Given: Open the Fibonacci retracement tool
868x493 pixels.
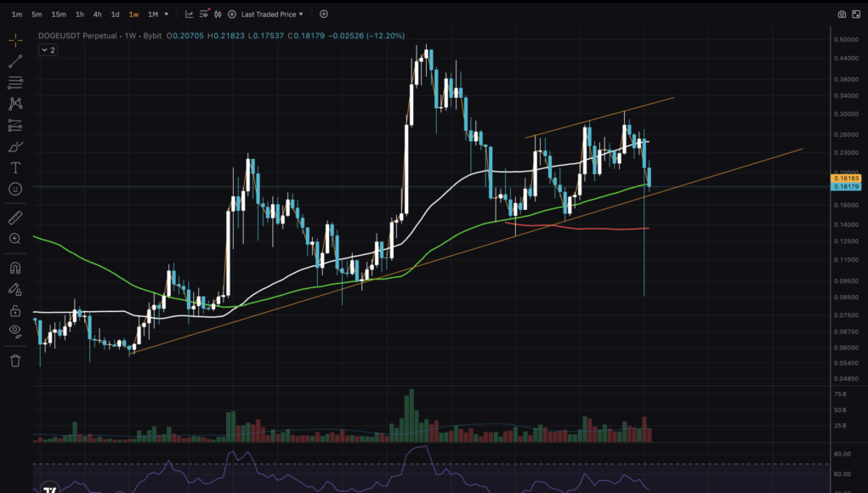Looking at the screenshot, I should pos(15,82).
